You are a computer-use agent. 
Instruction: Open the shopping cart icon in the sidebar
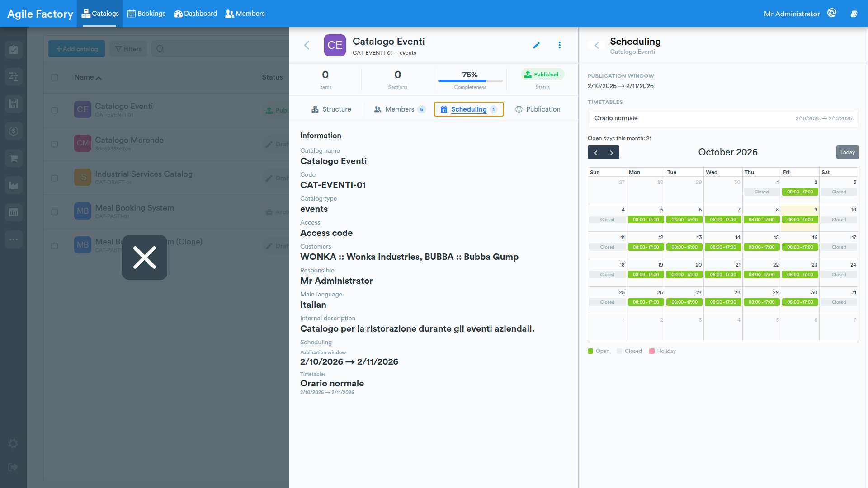coord(14,158)
